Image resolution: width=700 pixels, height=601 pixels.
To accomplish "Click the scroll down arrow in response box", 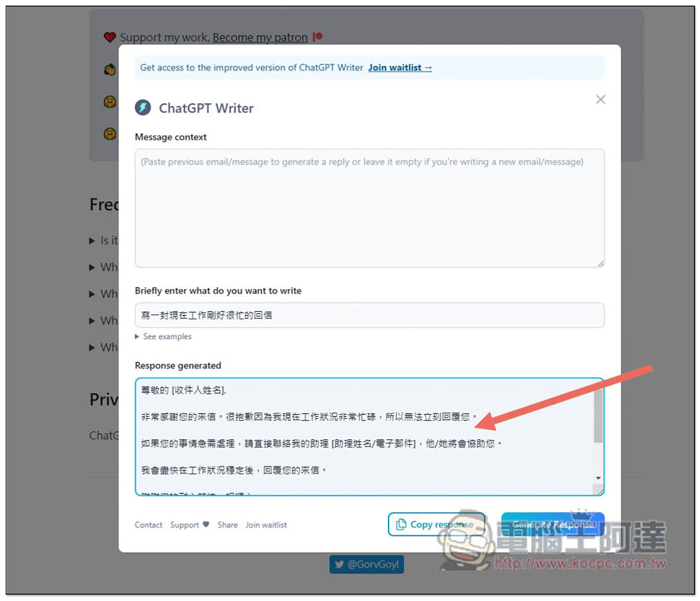I will (x=598, y=478).
